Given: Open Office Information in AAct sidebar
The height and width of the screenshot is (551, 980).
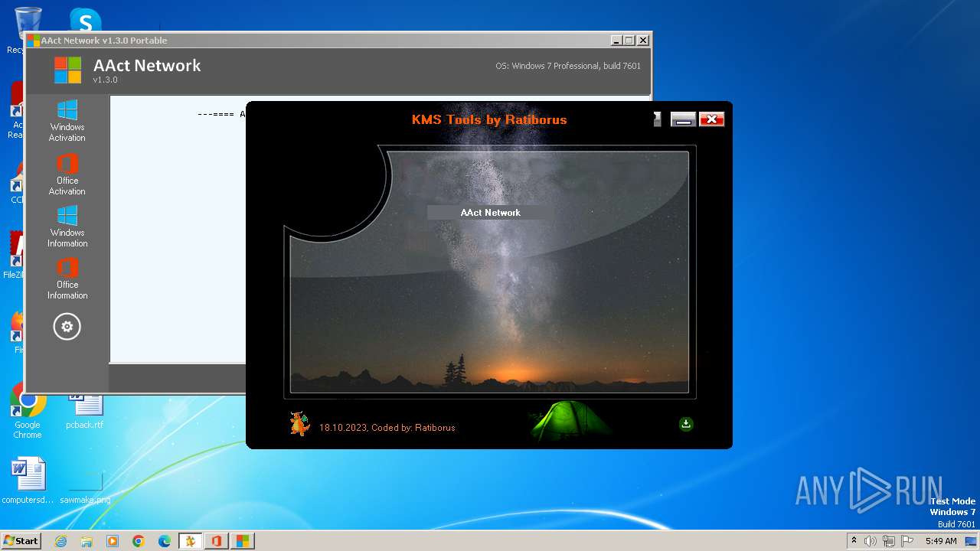Looking at the screenshot, I should (67, 279).
